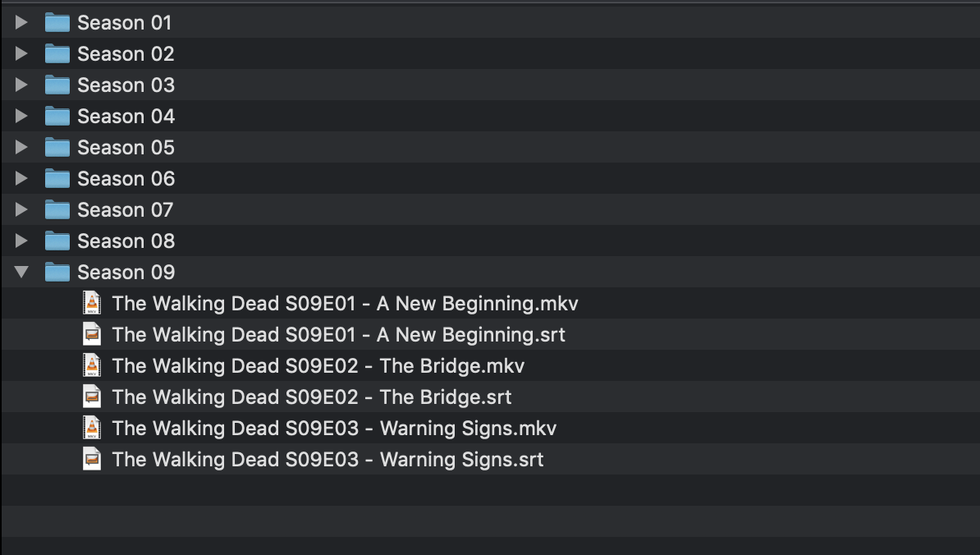Image resolution: width=980 pixels, height=555 pixels.
Task: Click the Warning Signs.mkv VLC icon
Action: pos(92,429)
